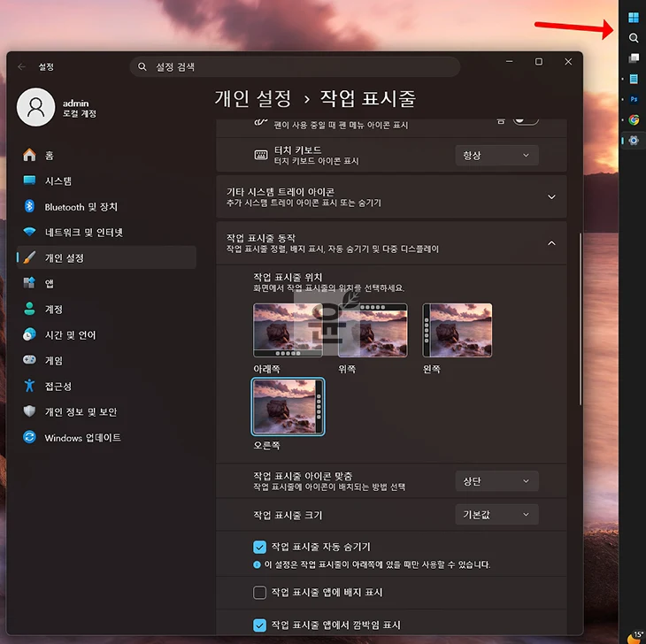This screenshot has width=646, height=644.
Task: Go back with the arrow button
Action: 22,66
